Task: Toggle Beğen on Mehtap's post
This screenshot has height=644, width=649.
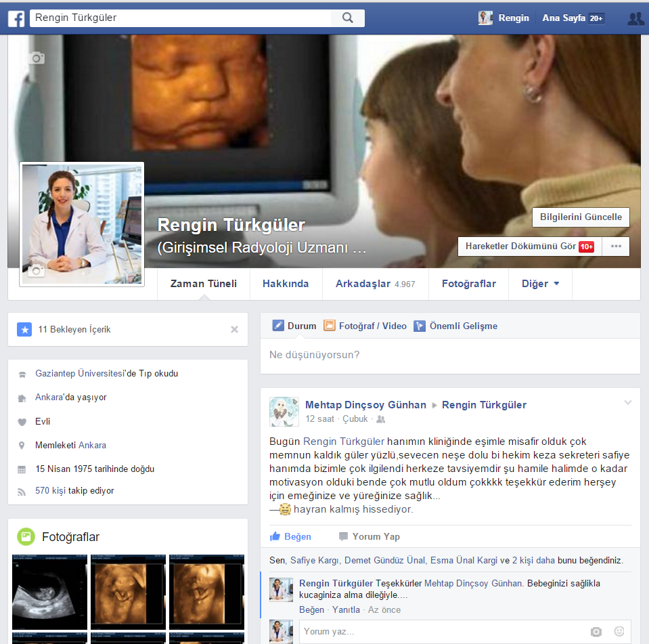Action: click(x=291, y=536)
